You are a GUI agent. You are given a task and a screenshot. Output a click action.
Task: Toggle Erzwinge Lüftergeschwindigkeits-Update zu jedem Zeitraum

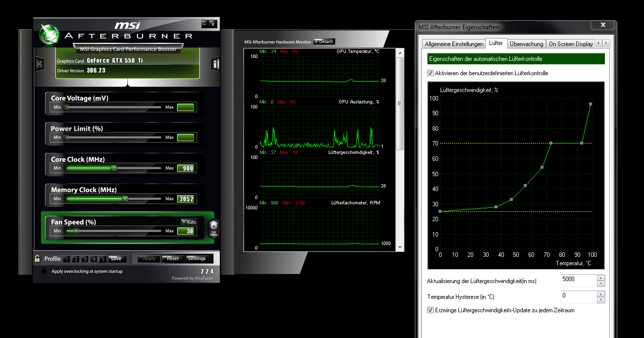[x=430, y=310]
